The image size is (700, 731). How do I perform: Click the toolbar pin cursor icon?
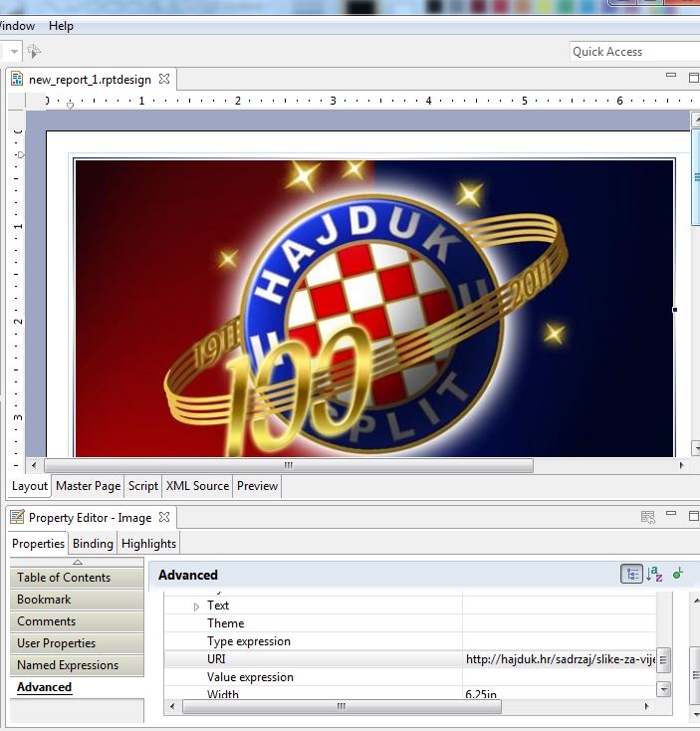pos(34,51)
